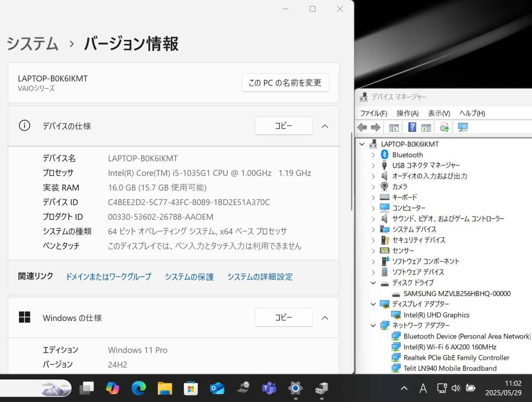The height and width of the screenshot is (402, 532).
Task: Click the info icon beside デバイスの仕様
Action: 24,126
